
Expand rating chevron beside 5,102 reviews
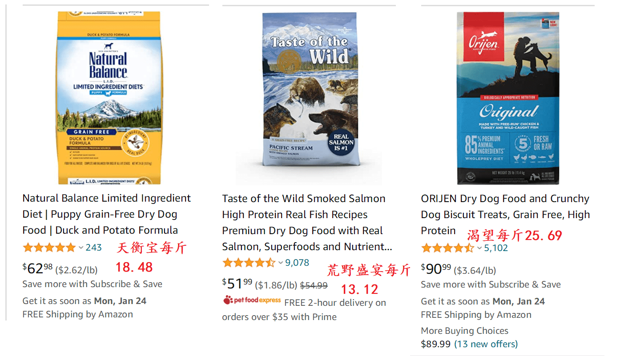[x=479, y=248]
